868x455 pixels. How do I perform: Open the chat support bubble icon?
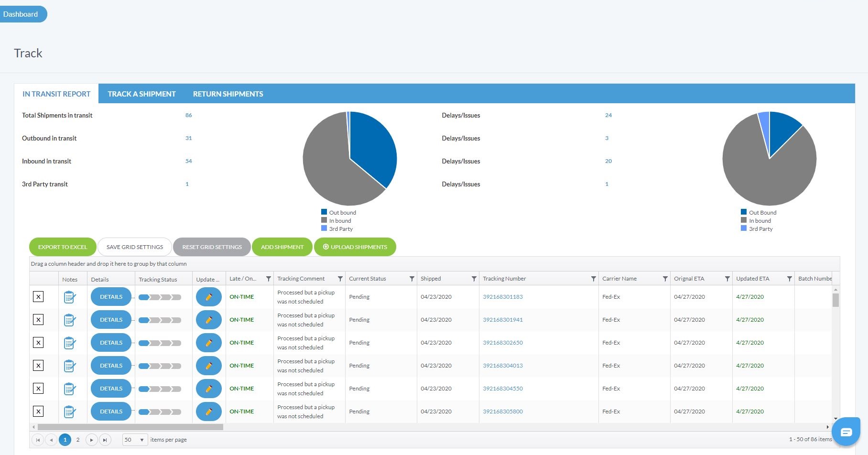[846, 432]
